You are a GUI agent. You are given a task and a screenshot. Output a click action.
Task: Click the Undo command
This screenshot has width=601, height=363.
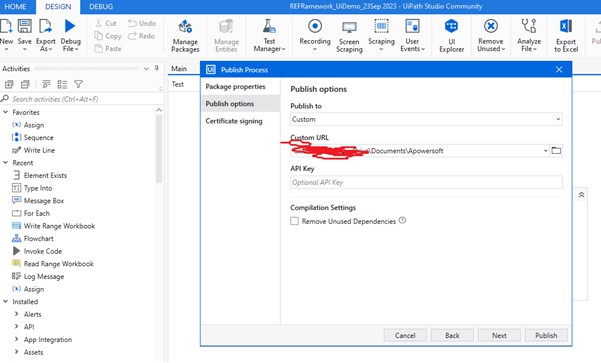pyautogui.click(x=142, y=23)
